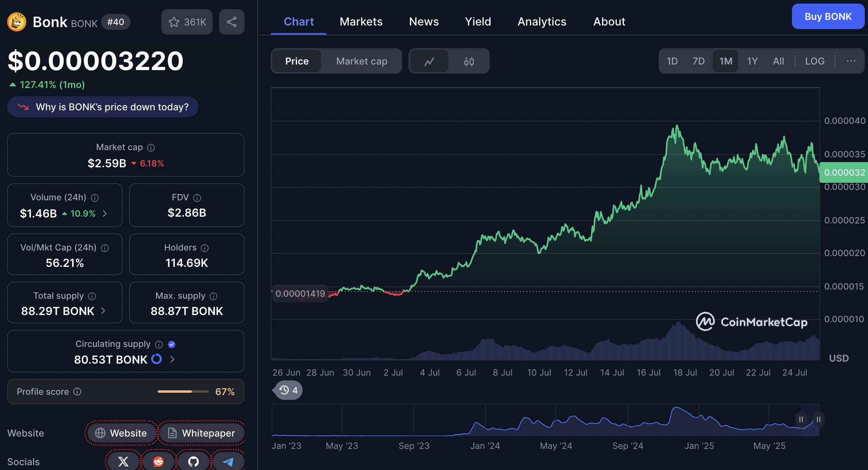Screen dimensions: 868x470
Task: Toggle LOG scale on chart
Action: point(815,61)
